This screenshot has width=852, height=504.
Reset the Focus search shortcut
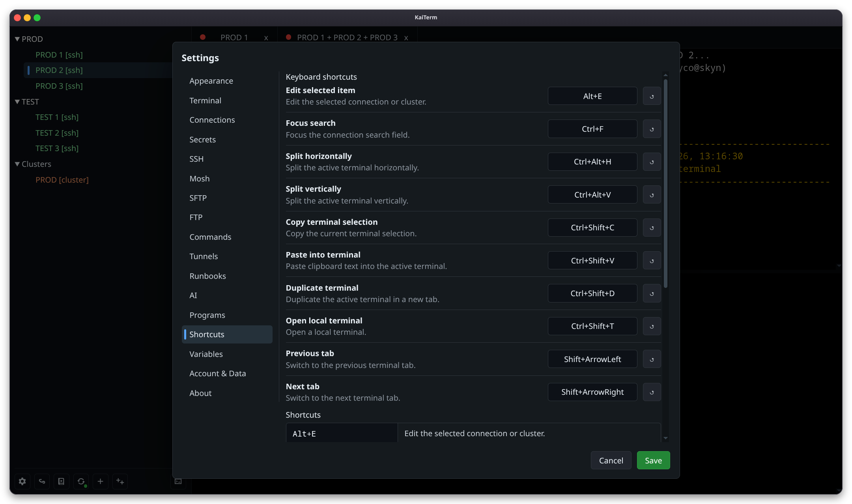(652, 129)
